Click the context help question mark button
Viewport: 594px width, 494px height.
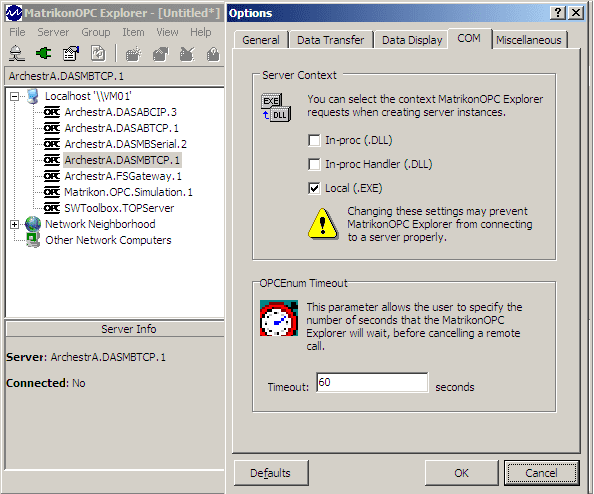pyautogui.click(x=558, y=13)
